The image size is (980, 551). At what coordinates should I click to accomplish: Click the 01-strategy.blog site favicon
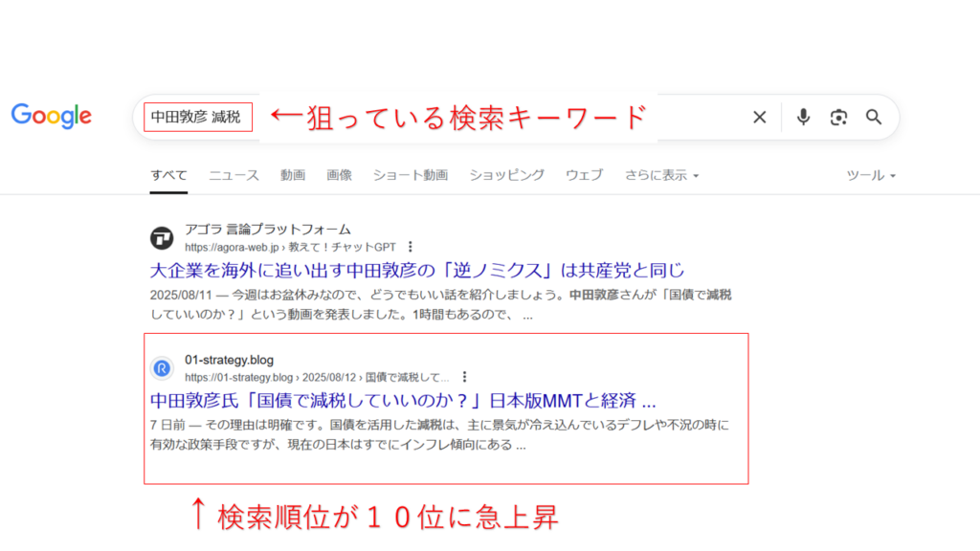(162, 368)
